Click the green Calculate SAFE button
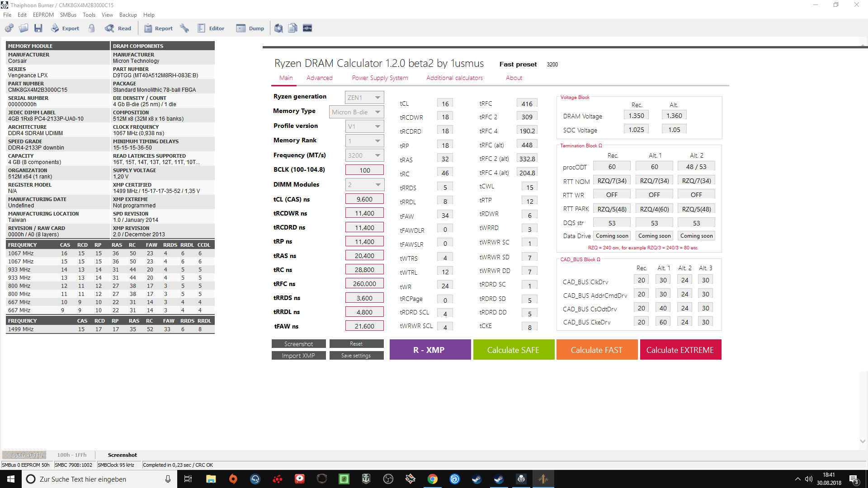Image resolution: width=868 pixels, height=488 pixels. pyautogui.click(x=514, y=350)
